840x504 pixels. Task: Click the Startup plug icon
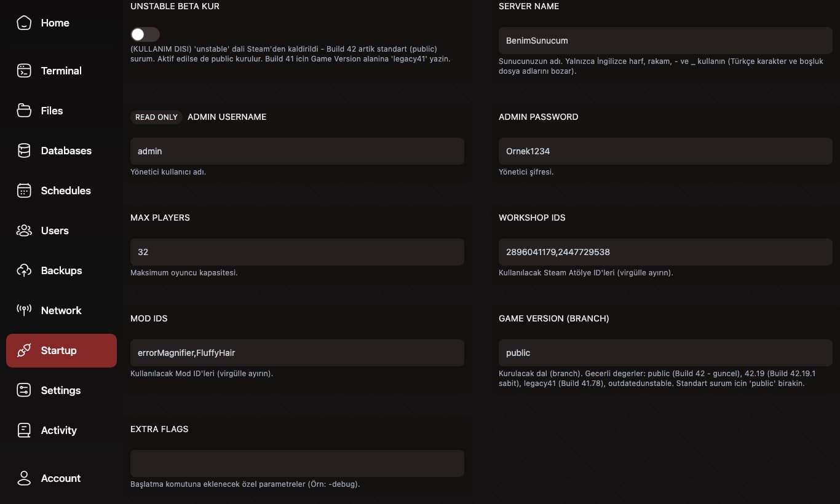[x=24, y=350]
